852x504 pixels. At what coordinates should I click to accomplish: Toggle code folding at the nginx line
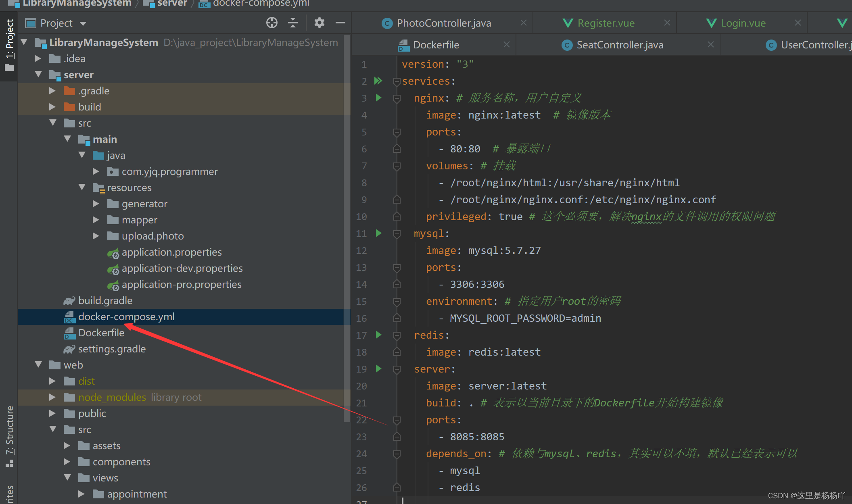click(397, 98)
